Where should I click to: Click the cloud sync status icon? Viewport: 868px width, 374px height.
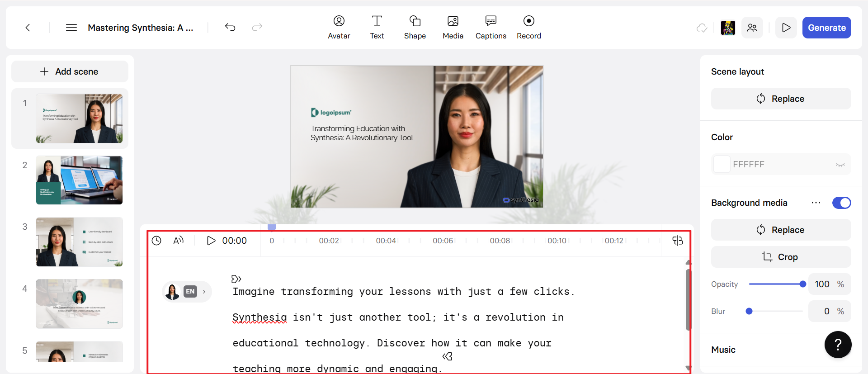click(x=702, y=28)
